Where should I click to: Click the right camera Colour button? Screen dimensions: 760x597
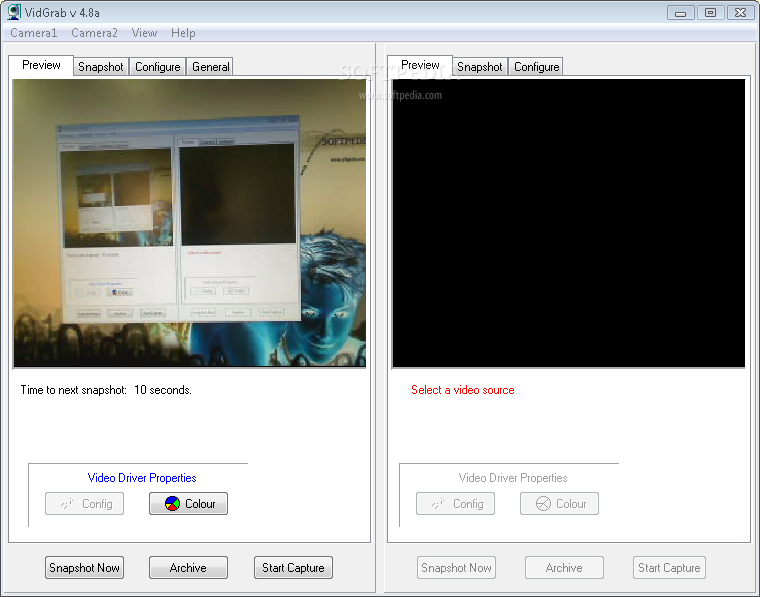[559, 503]
